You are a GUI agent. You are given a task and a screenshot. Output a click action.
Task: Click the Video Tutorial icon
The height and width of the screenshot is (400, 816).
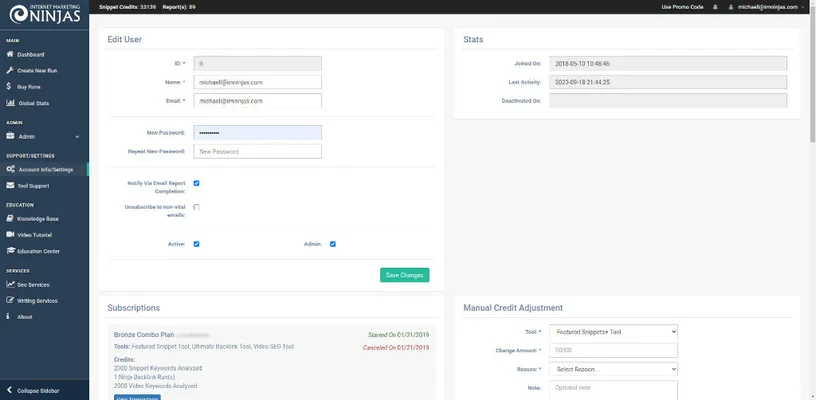[x=10, y=234]
